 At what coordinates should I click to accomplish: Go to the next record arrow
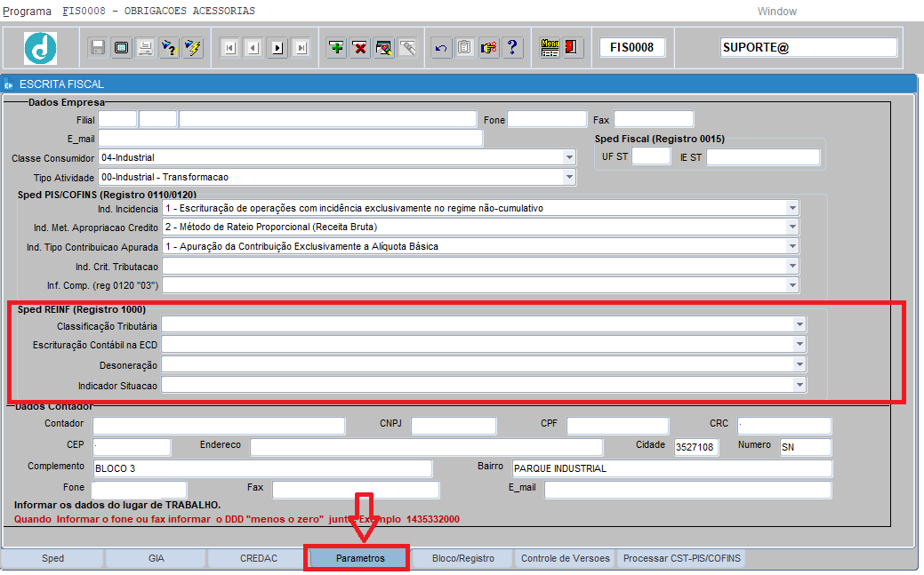pos(277,48)
